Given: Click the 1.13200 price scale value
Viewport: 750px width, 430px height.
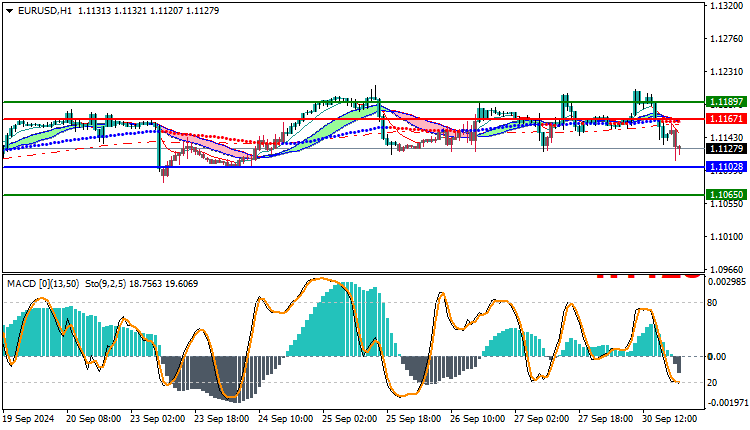Looking at the screenshot, I should (x=727, y=6).
